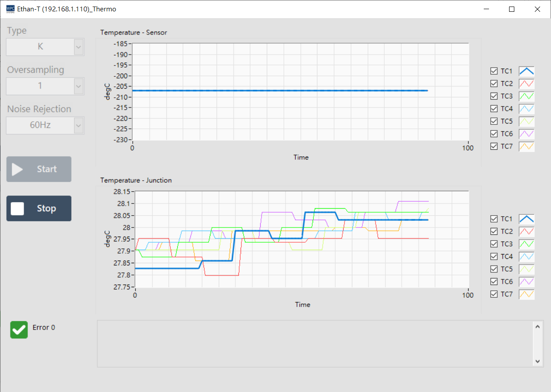Image resolution: width=551 pixels, height=392 pixels.
Task: Uncheck TC1 checkbox in Sensor plot legend
Action: coord(494,71)
